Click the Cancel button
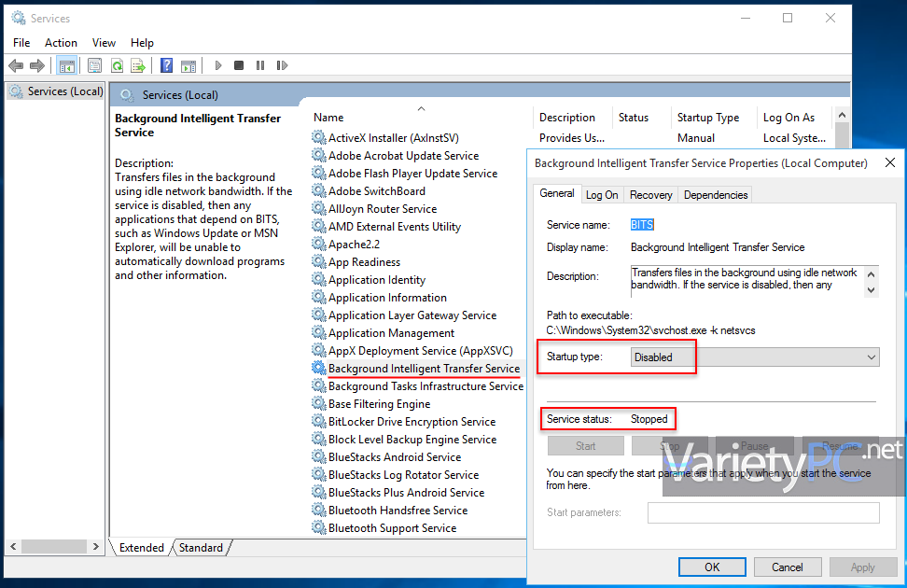Image resolution: width=907 pixels, height=588 pixels. [x=788, y=567]
